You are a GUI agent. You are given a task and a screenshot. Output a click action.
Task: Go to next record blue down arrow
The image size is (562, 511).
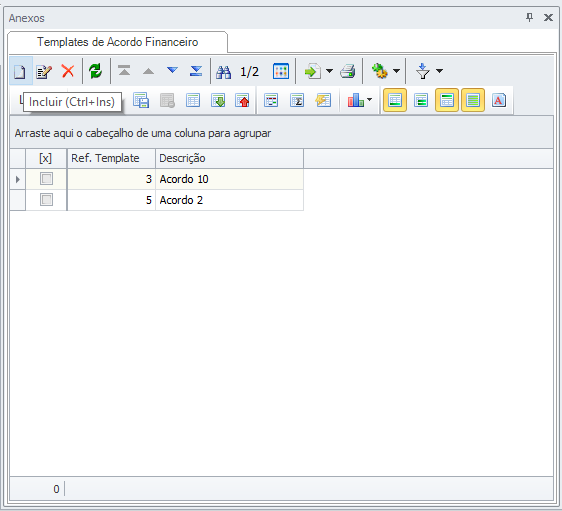pos(172,70)
